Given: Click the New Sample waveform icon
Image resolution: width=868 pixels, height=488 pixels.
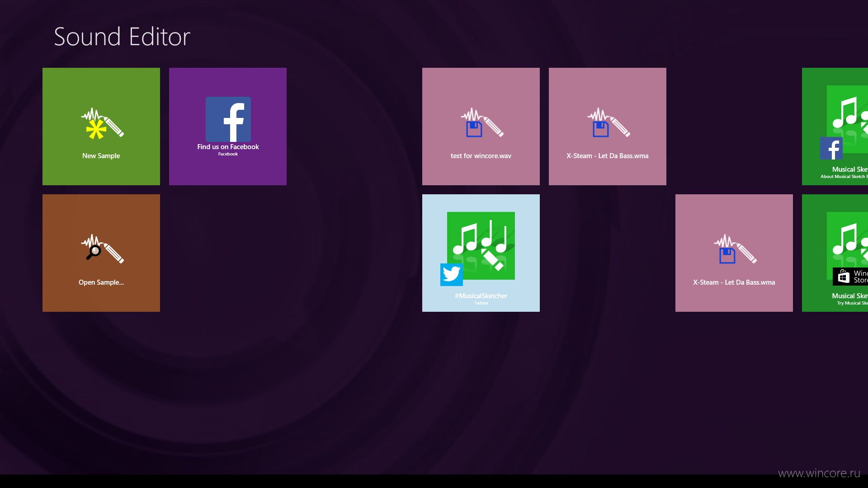Looking at the screenshot, I should coord(102,123).
